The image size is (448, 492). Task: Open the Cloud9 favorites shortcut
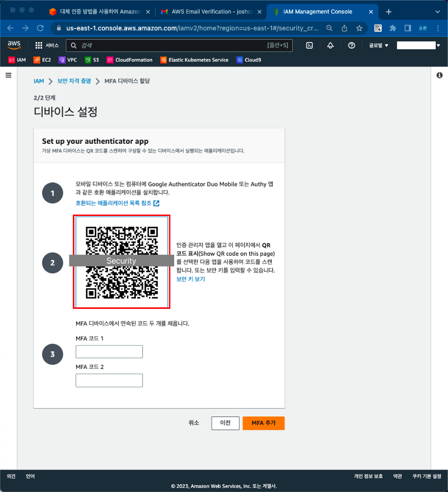[x=249, y=60]
